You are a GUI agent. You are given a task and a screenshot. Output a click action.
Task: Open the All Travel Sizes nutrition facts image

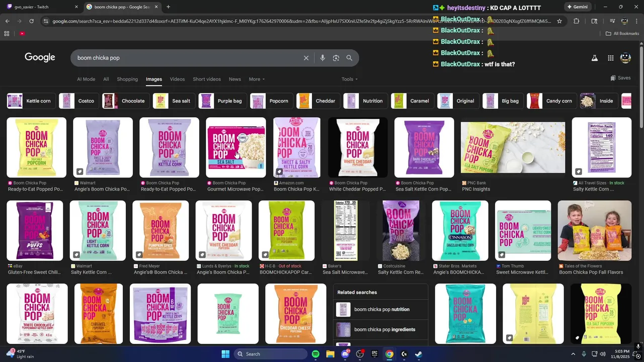(x=602, y=147)
